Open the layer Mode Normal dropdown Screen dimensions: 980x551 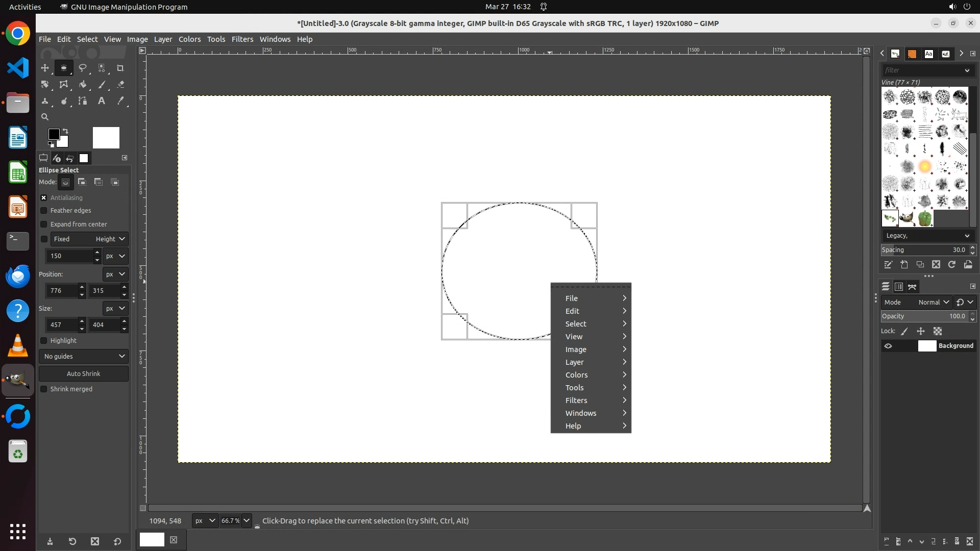(933, 302)
